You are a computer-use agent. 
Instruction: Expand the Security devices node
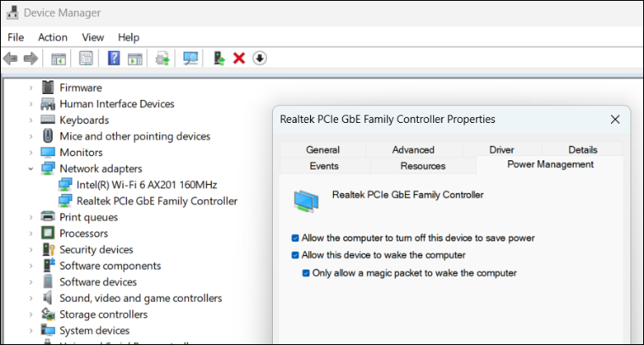point(31,249)
